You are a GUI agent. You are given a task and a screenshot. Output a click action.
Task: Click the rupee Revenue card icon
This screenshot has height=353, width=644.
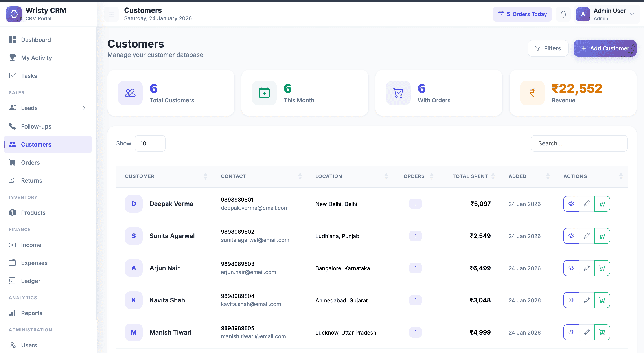532,93
